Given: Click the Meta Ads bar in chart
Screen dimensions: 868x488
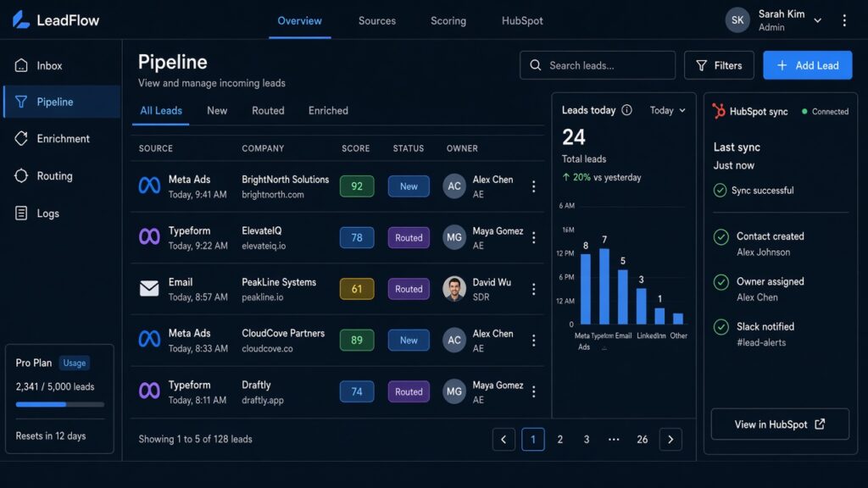Looking at the screenshot, I should 586,289.
